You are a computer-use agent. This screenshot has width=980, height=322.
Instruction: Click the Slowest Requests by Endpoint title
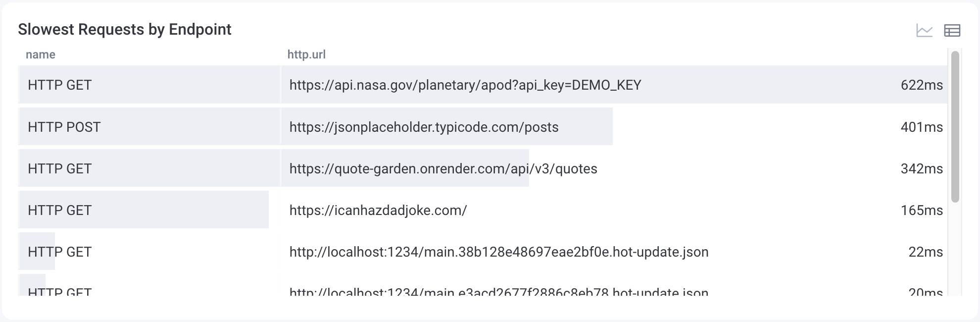(125, 29)
